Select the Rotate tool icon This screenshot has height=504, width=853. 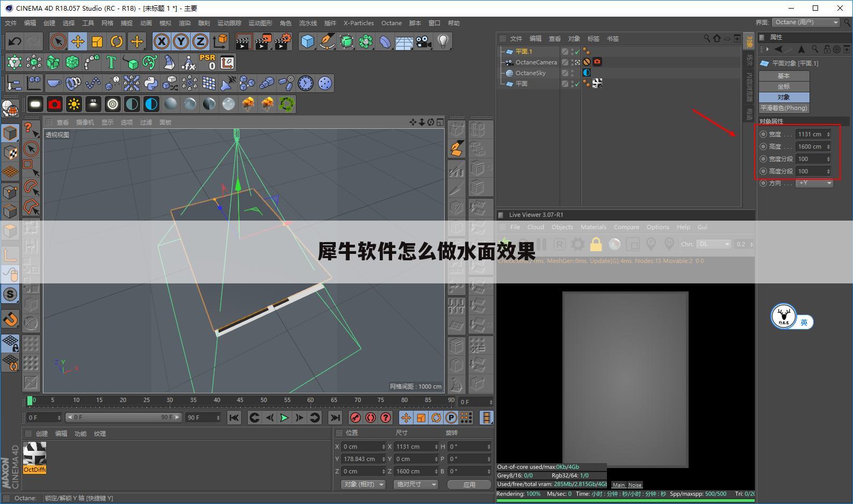pyautogui.click(x=117, y=41)
